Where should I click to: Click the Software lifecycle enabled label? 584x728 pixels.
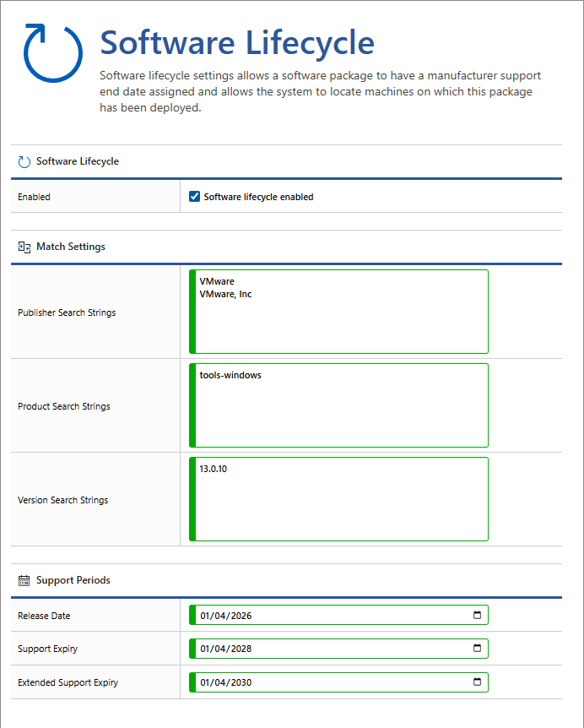coord(258,197)
